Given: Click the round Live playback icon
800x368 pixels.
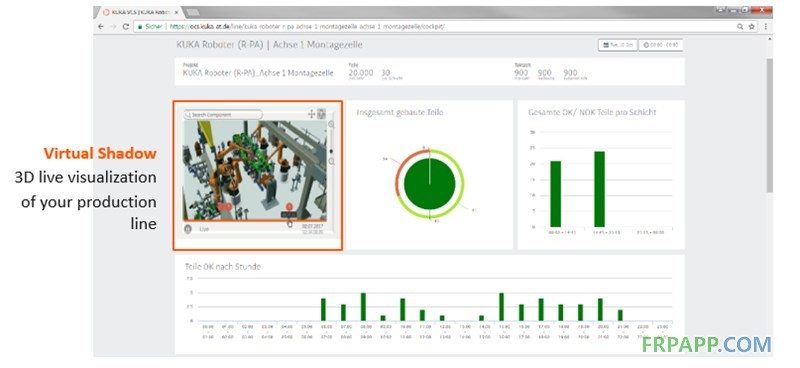Looking at the screenshot, I should point(188,229).
